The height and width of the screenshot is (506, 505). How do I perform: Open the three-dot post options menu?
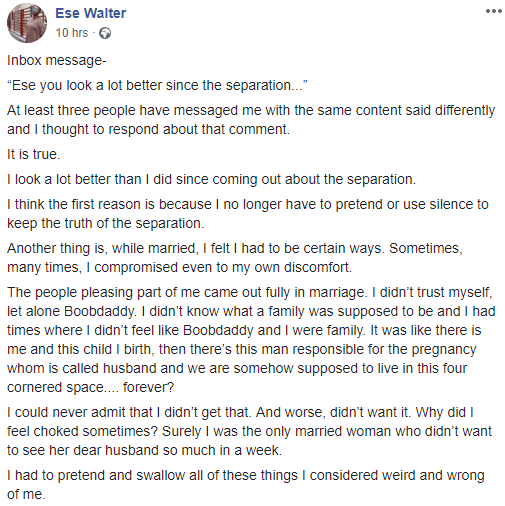[493, 11]
